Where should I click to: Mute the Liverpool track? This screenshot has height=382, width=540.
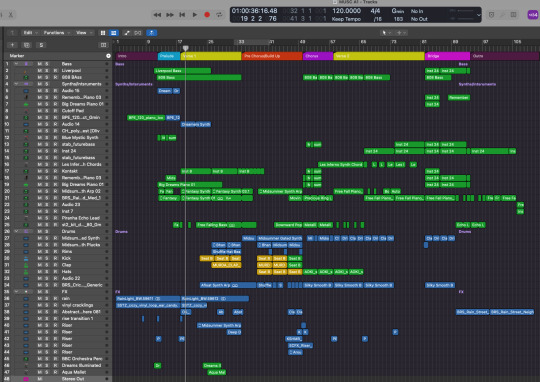(x=40, y=71)
